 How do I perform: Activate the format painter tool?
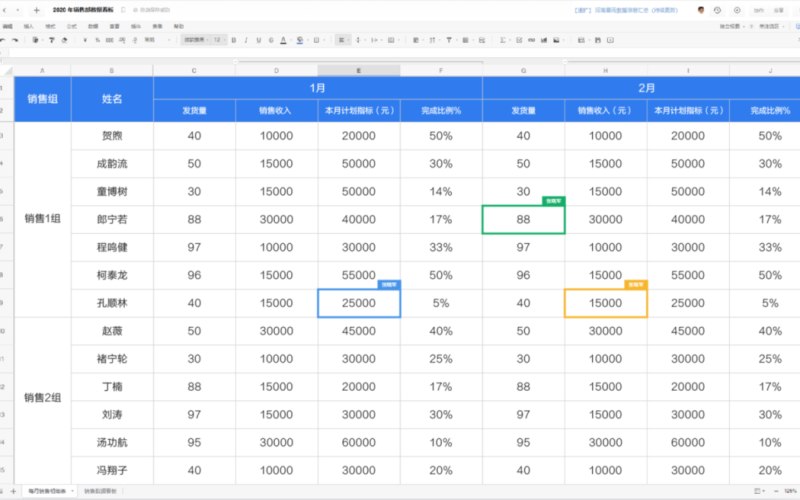(x=52, y=40)
